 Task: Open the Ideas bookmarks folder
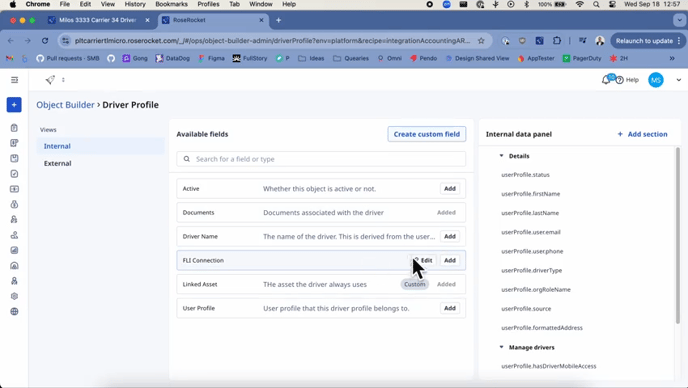(x=311, y=58)
